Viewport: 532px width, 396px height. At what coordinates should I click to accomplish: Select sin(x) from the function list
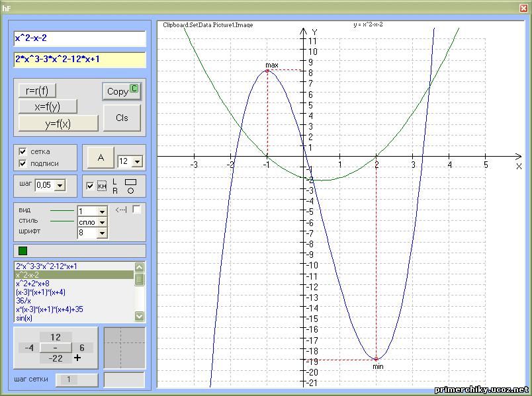24,318
